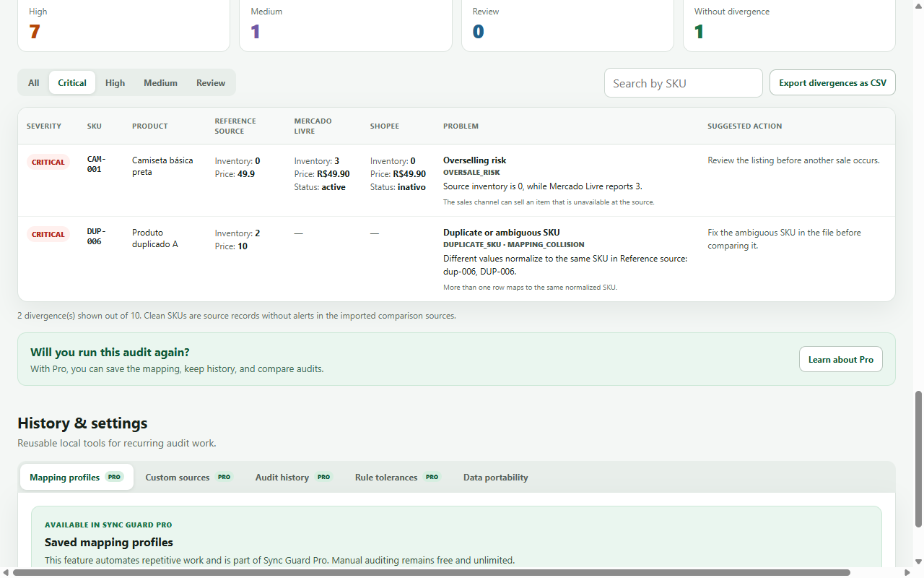Open the Audit history tab

coord(293,477)
